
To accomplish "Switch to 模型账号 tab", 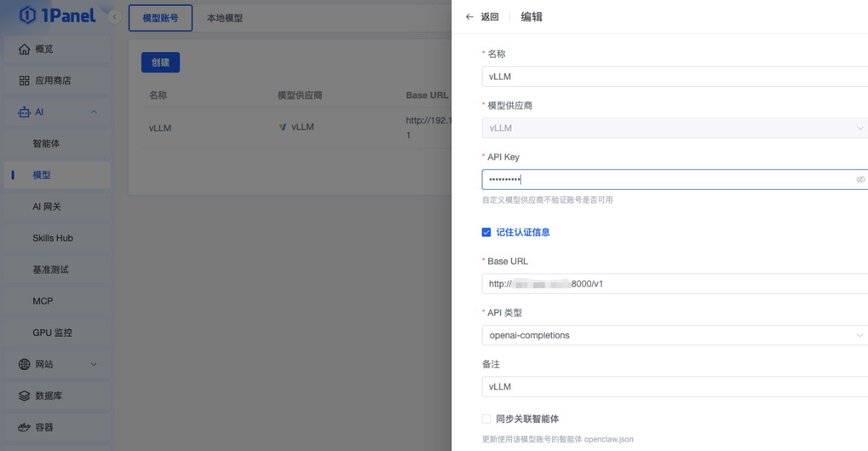I will coord(161,18).
